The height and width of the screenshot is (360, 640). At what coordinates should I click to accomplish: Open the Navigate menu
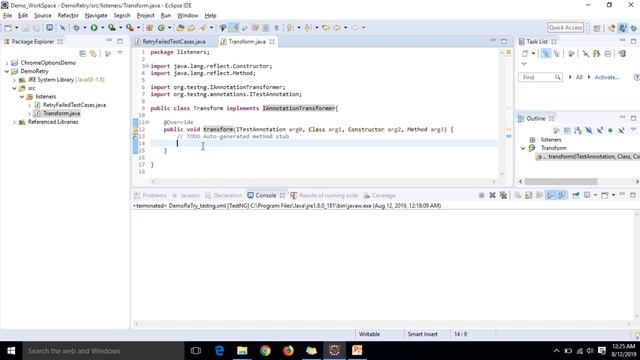[x=96, y=16]
